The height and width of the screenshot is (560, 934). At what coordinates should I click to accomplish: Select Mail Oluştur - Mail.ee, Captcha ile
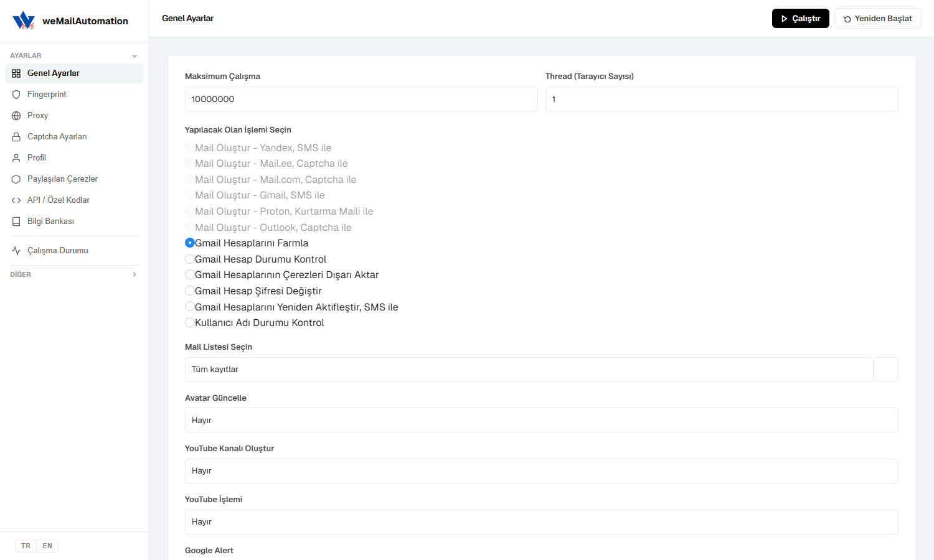coord(190,163)
